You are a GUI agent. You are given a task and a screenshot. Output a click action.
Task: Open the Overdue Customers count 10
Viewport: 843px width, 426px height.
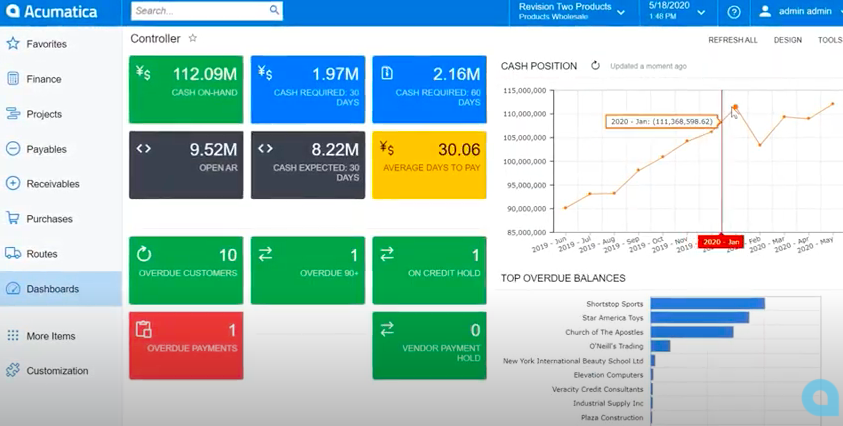pyautogui.click(x=228, y=255)
